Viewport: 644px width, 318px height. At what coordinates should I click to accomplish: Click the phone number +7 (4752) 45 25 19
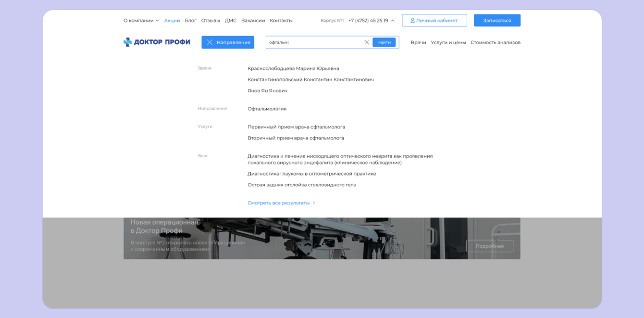(x=368, y=21)
